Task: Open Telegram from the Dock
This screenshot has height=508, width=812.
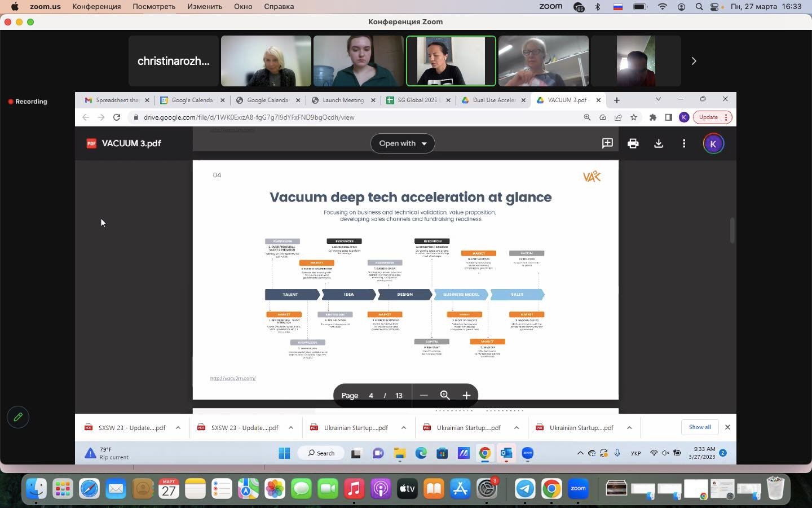Action: [525, 489]
